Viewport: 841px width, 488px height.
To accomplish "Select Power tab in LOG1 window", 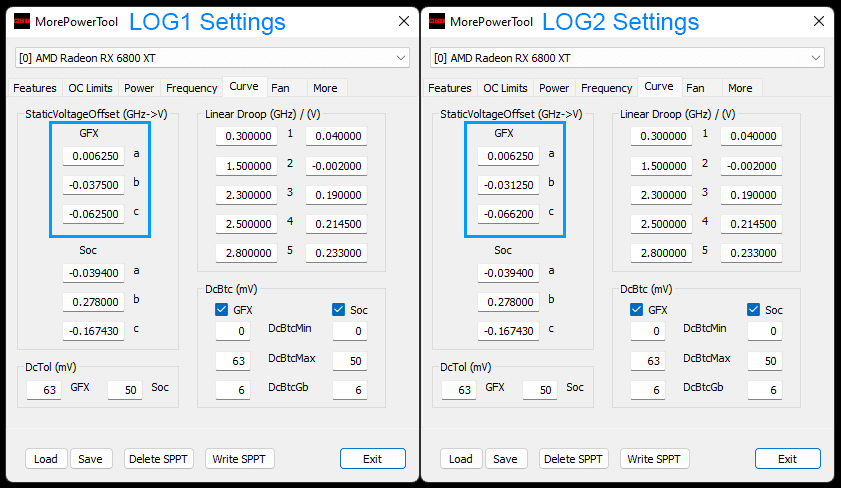I will point(139,88).
